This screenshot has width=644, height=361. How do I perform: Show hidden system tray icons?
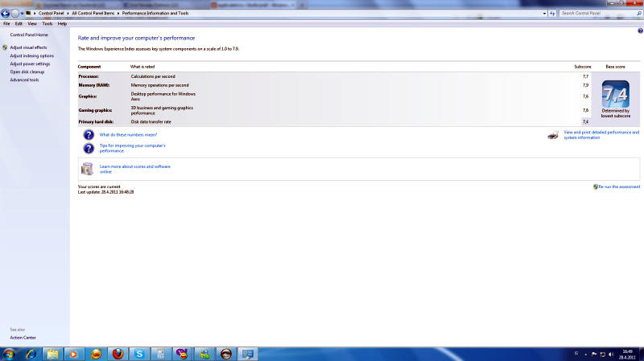tap(584, 353)
